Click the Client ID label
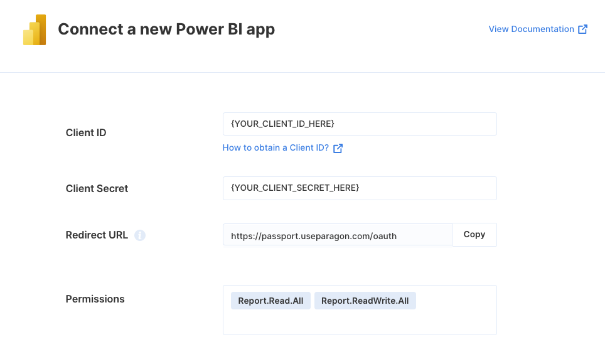The height and width of the screenshot is (364, 605). coord(85,133)
